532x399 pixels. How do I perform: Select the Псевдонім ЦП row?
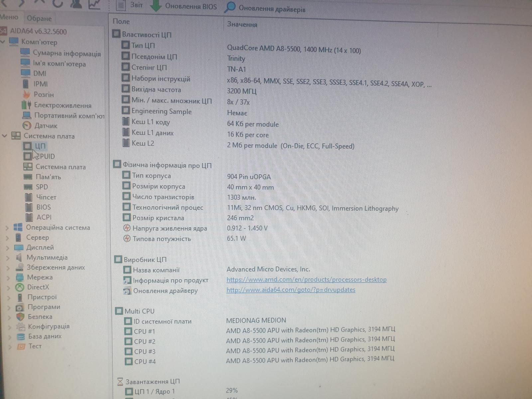click(154, 57)
